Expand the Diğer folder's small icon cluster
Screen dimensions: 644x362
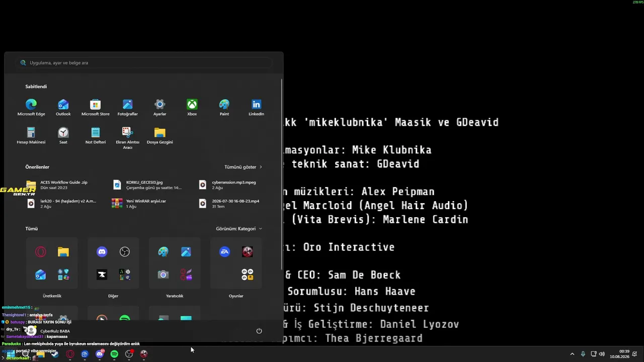pyautogui.click(x=125, y=275)
